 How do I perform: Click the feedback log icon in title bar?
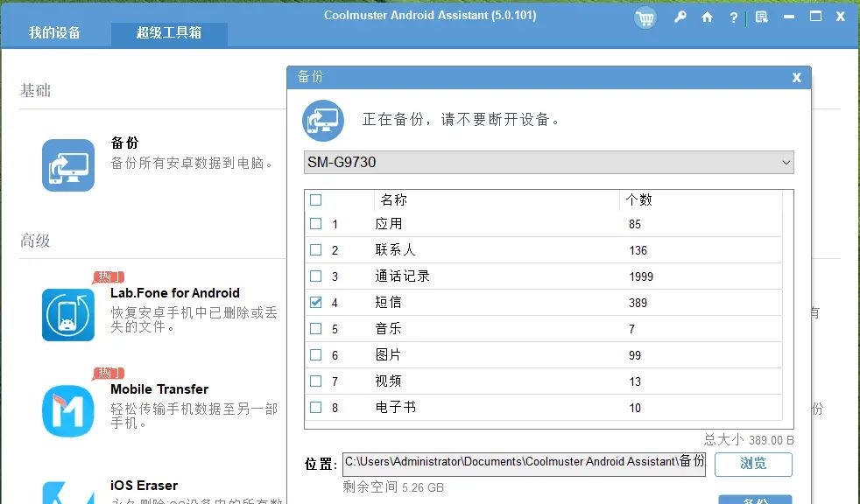click(759, 17)
